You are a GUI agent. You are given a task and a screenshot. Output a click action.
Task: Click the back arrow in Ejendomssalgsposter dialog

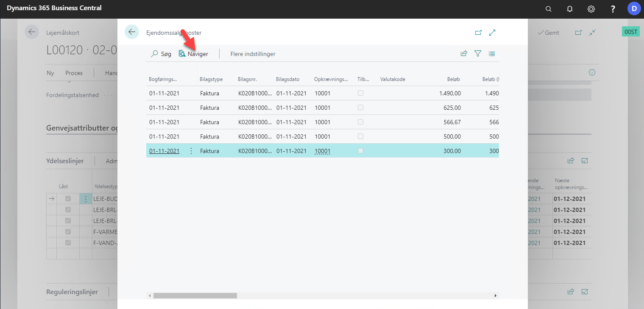coord(132,32)
